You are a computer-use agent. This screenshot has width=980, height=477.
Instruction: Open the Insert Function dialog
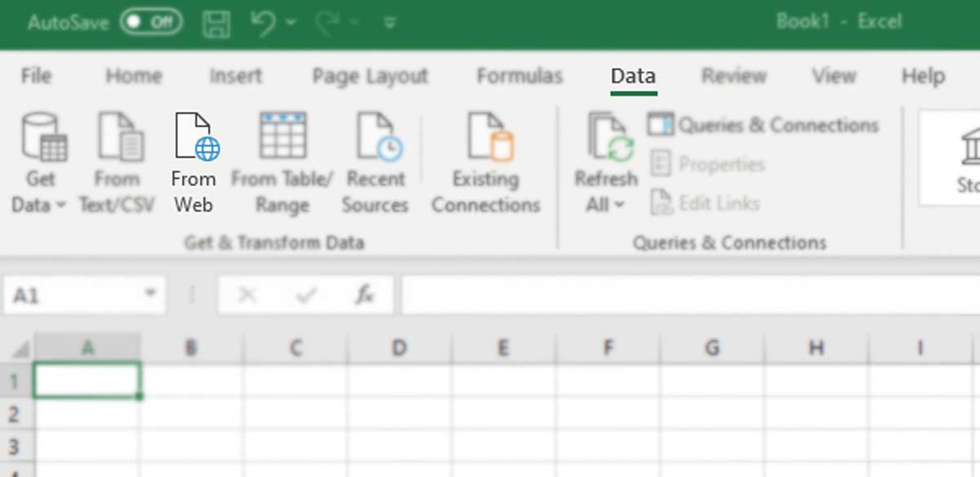(365, 295)
